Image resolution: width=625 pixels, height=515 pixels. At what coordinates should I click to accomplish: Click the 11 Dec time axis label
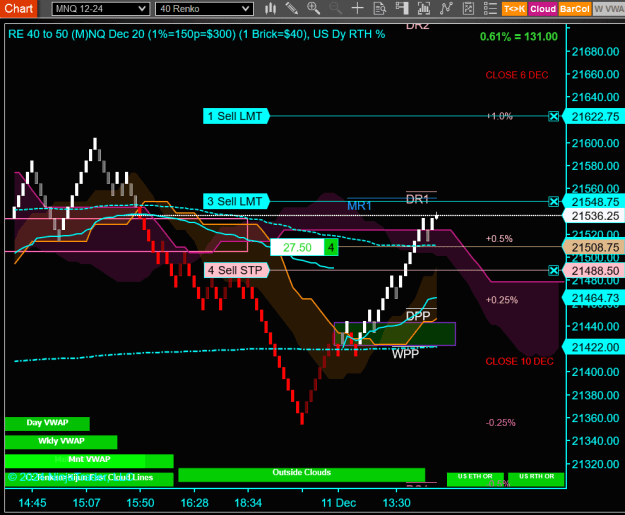pos(338,503)
